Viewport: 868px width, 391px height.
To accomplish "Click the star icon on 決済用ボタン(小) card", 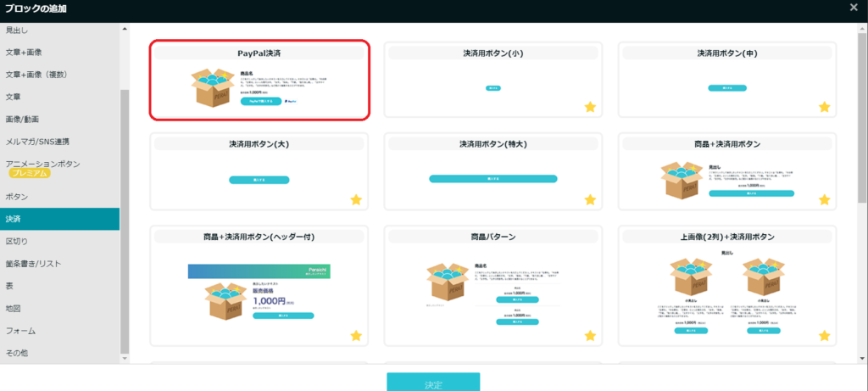I will click(589, 107).
